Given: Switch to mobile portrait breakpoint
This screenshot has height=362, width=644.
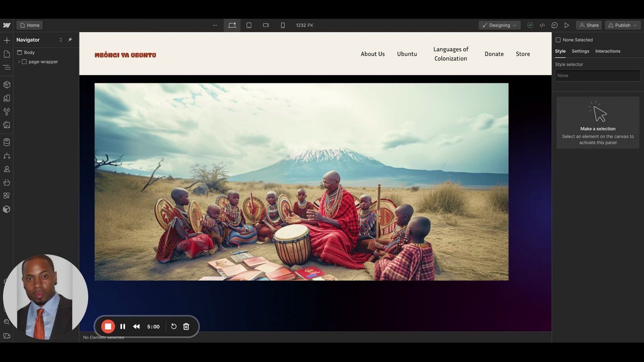Looking at the screenshot, I should (x=283, y=25).
